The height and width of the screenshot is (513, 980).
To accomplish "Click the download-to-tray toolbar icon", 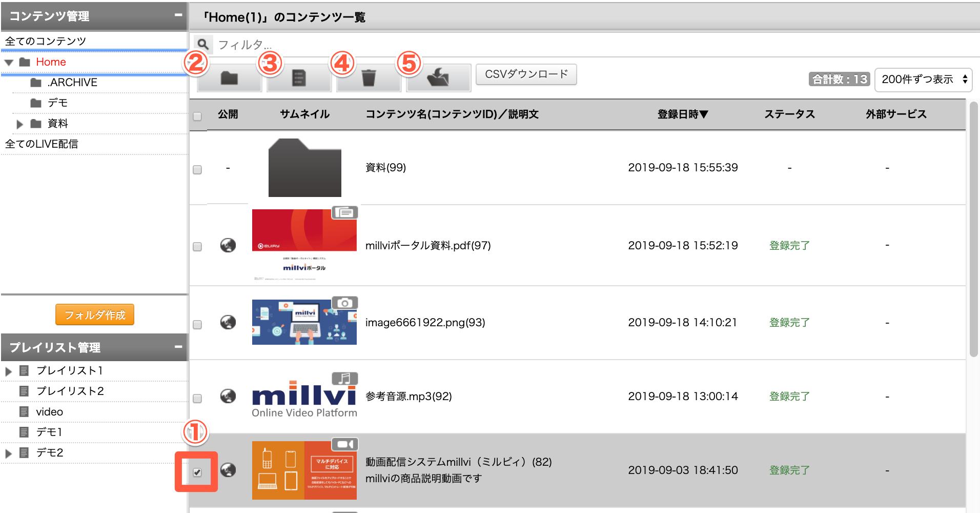I will [438, 78].
